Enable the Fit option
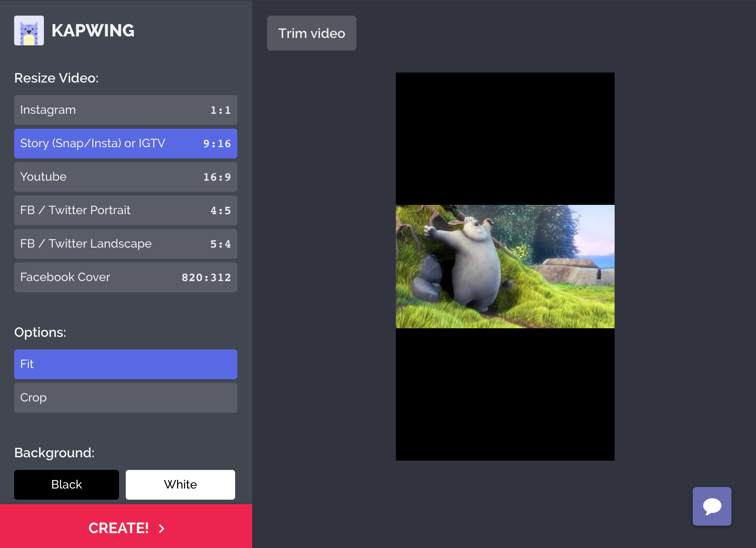Image resolution: width=756 pixels, height=548 pixels. 125,364
